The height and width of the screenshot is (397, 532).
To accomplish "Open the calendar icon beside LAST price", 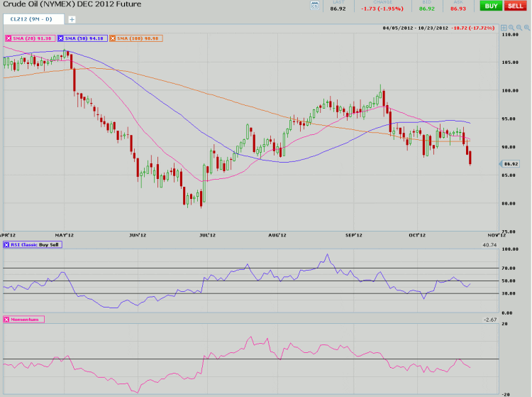I will tap(316, 6).
